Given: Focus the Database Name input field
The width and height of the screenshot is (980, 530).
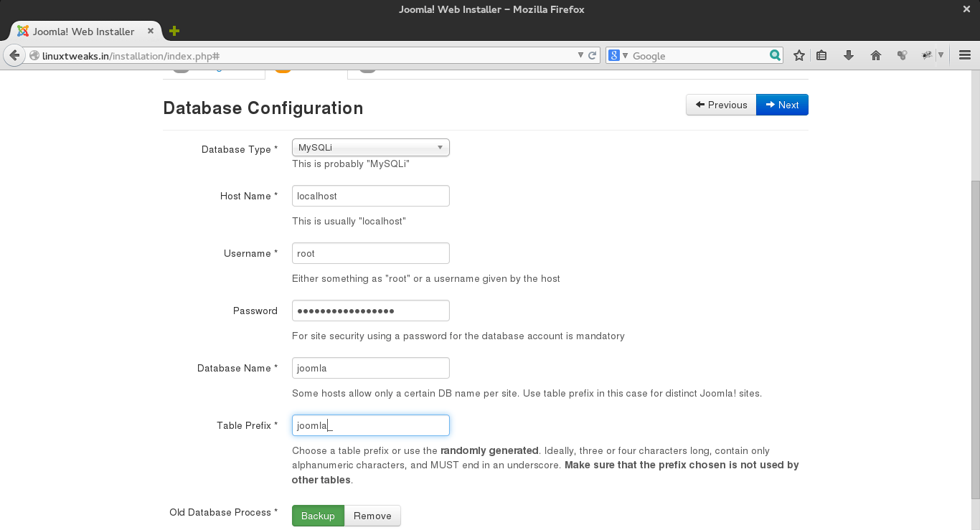Looking at the screenshot, I should (x=370, y=368).
